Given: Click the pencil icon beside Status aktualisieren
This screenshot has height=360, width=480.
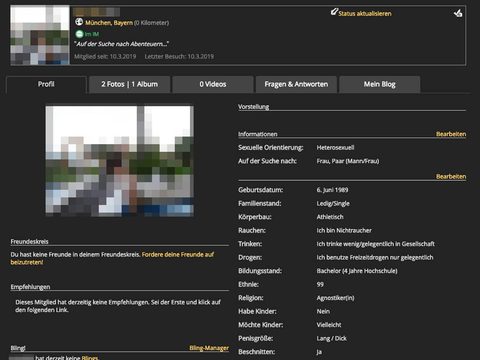Looking at the screenshot, I should point(334,12).
